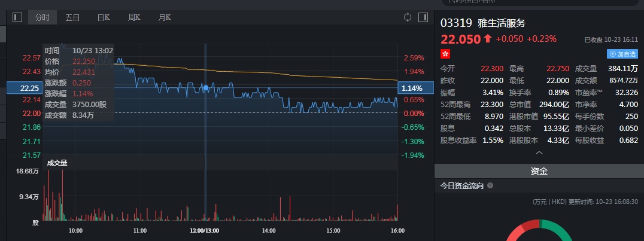
Task: Click the stock name 雅生活服务
Action: 502,23
